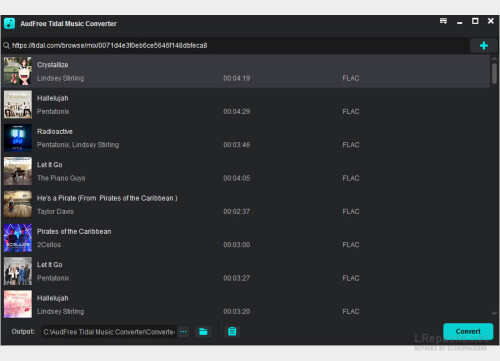The width and height of the screenshot is (500, 361).
Task: Click the Convert button
Action: (468, 331)
